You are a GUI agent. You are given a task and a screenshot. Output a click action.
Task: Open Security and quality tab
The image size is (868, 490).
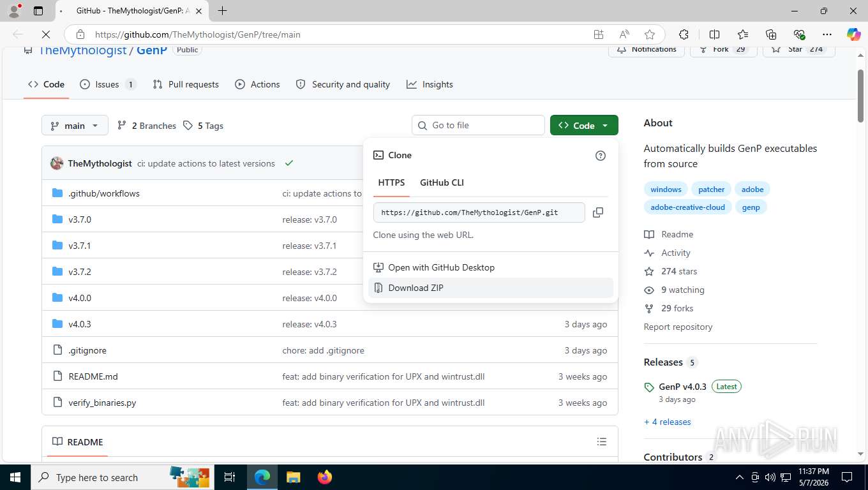pos(343,84)
